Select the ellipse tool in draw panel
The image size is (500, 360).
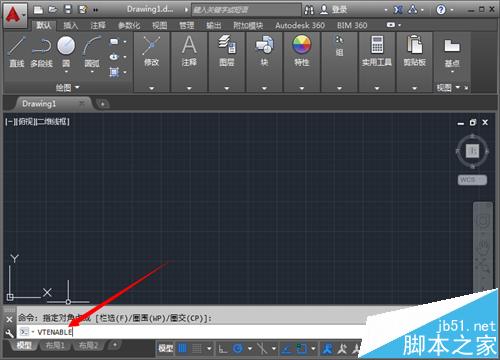coord(114,57)
